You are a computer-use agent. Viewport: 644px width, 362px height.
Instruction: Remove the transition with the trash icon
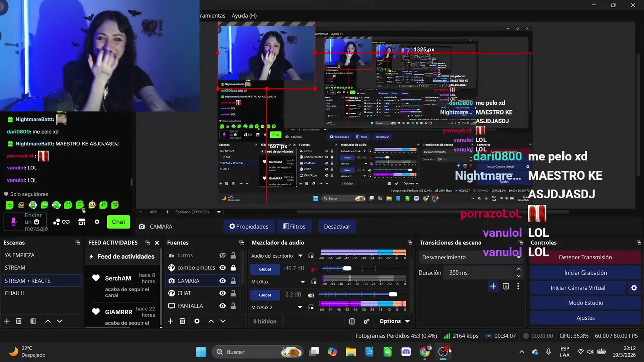(x=506, y=286)
